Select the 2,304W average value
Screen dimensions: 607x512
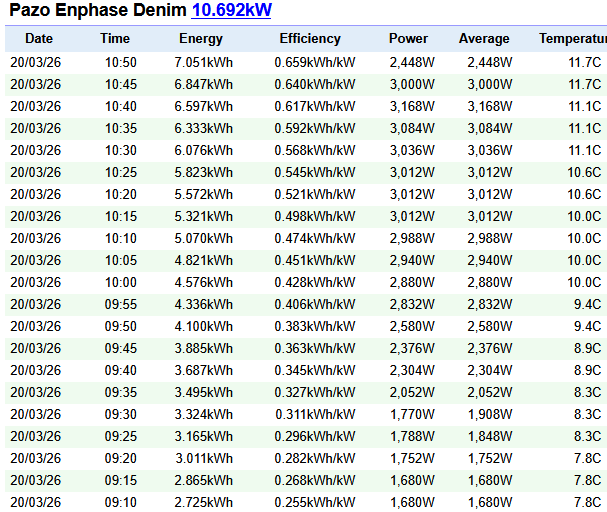point(490,370)
